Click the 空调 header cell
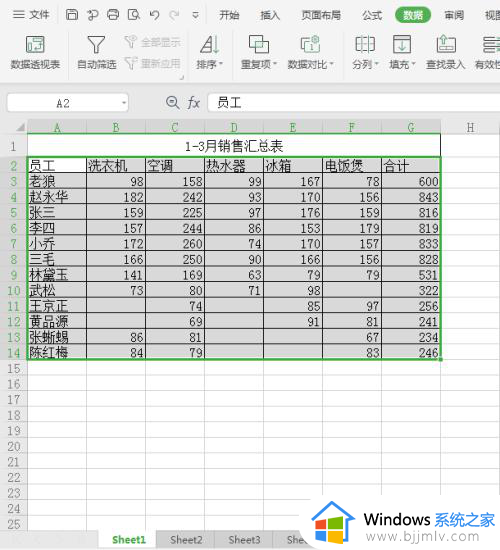The image size is (500, 550). [x=175, y=165]
